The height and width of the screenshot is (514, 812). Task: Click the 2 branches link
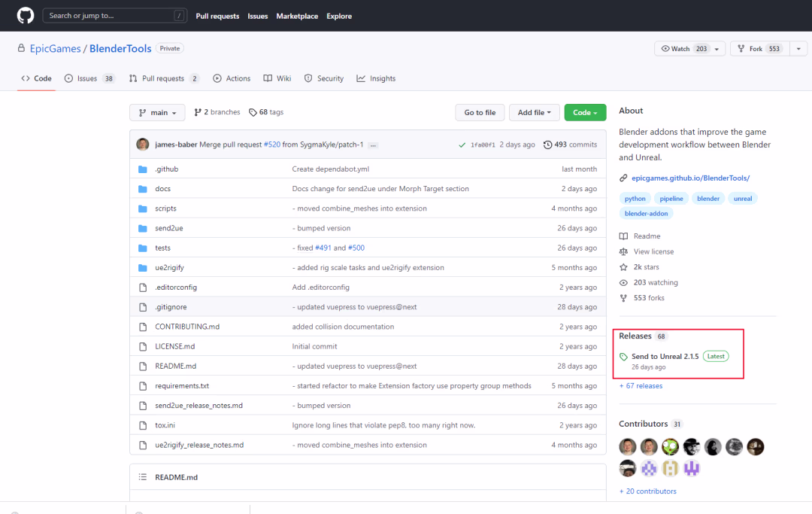[217, 112]
